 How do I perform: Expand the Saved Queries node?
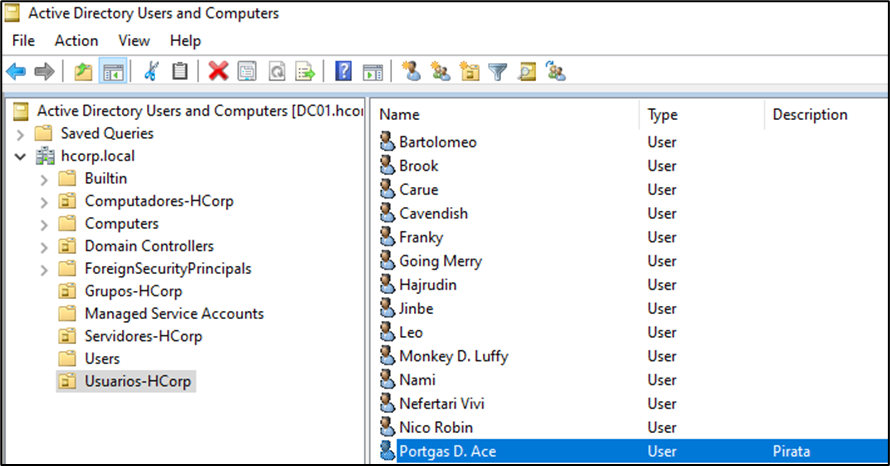coord(20,134)
